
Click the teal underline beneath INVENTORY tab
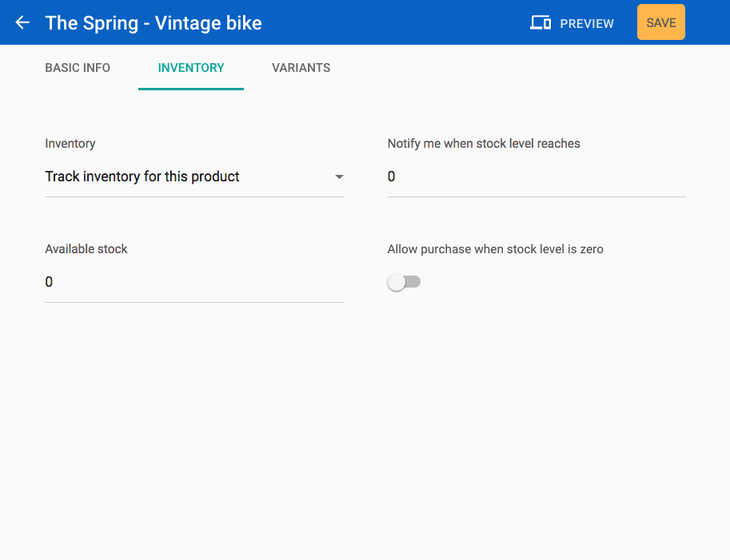click(191, 89)
